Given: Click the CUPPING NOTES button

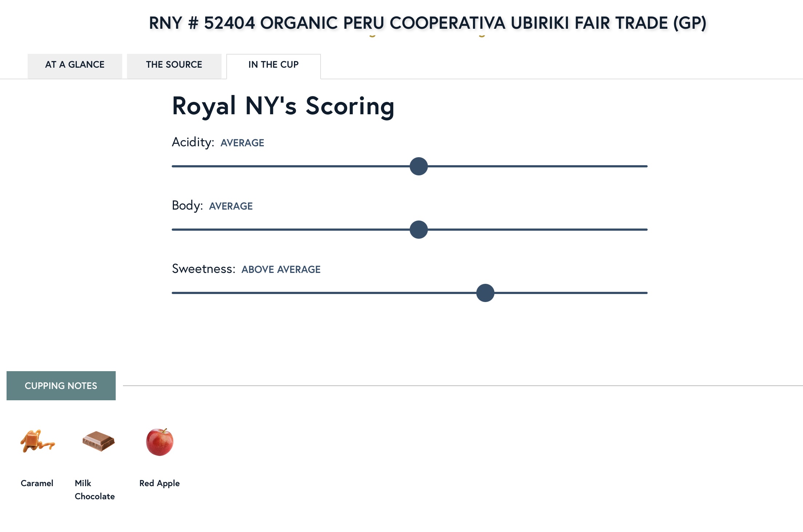Looking at the screenshot, I should coord(61,386).
